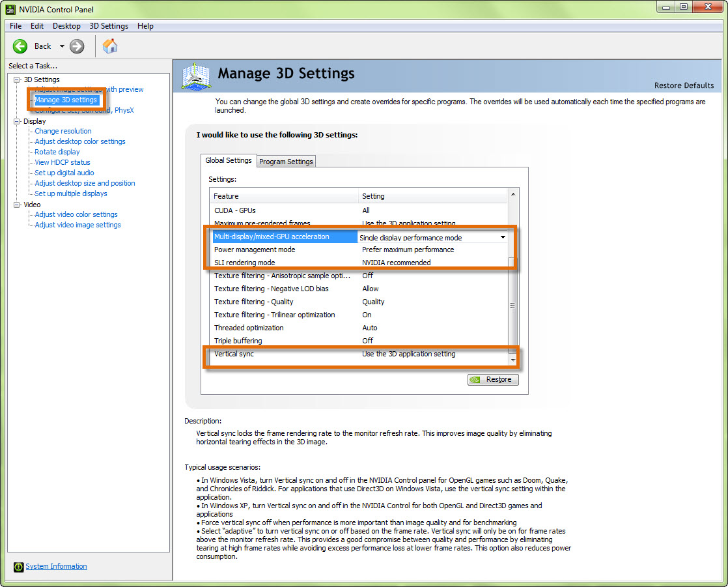Select the CUDA - GPUs row
The height and width of the screenshot is (587, 728).
pyautogui.click(x=359, y=211)
